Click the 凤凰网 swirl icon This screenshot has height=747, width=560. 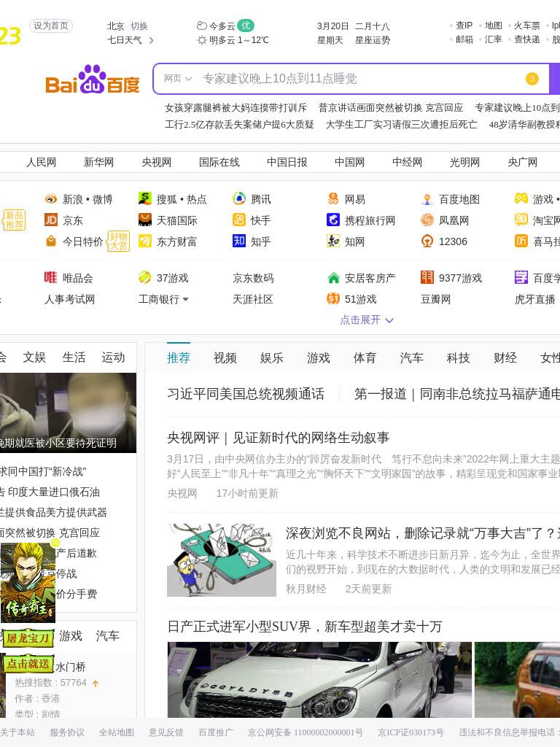click(x=427, y=220)
